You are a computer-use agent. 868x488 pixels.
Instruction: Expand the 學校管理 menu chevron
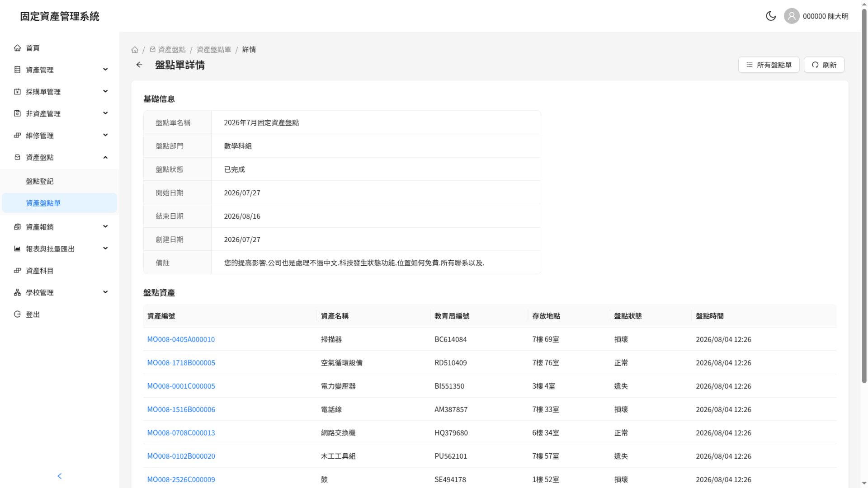tap(105, 293)
